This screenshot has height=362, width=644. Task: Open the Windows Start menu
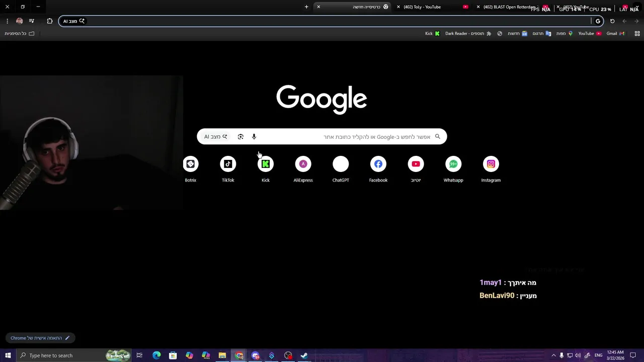tap(8, 355)
